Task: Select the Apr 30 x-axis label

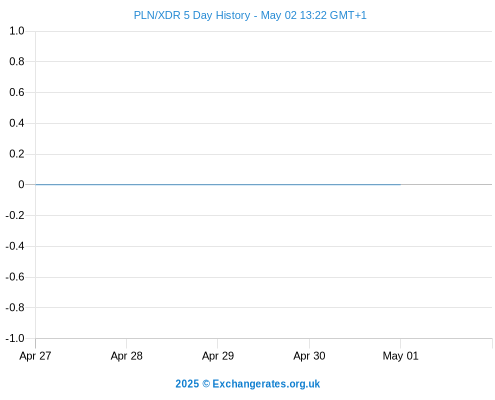Action: (x=309, y=356)
